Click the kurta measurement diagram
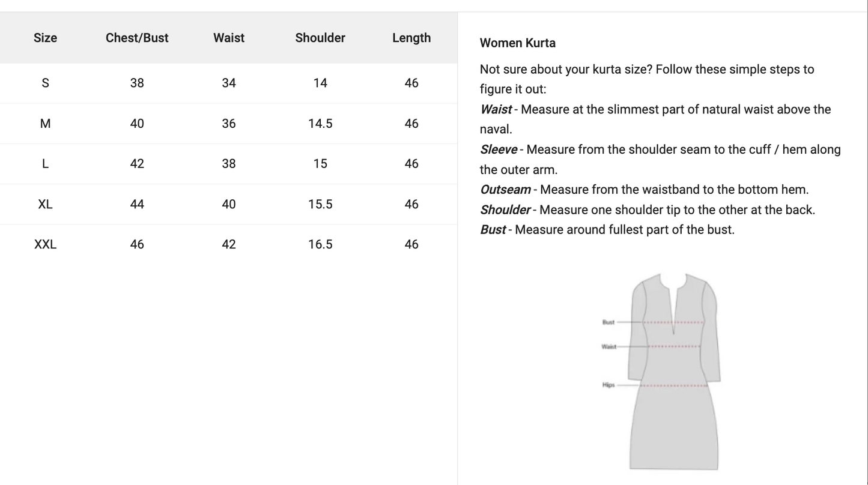The height and width of the screenshot is (485, 868). coord(673,371)
